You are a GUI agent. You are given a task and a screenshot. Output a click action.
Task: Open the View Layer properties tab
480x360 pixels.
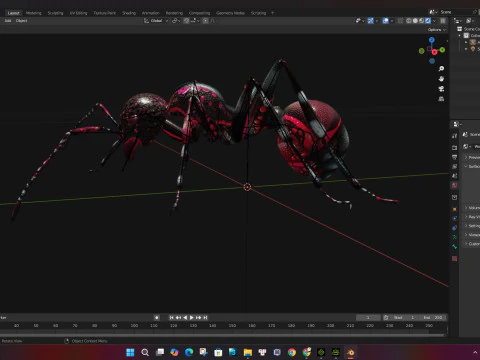454,166
